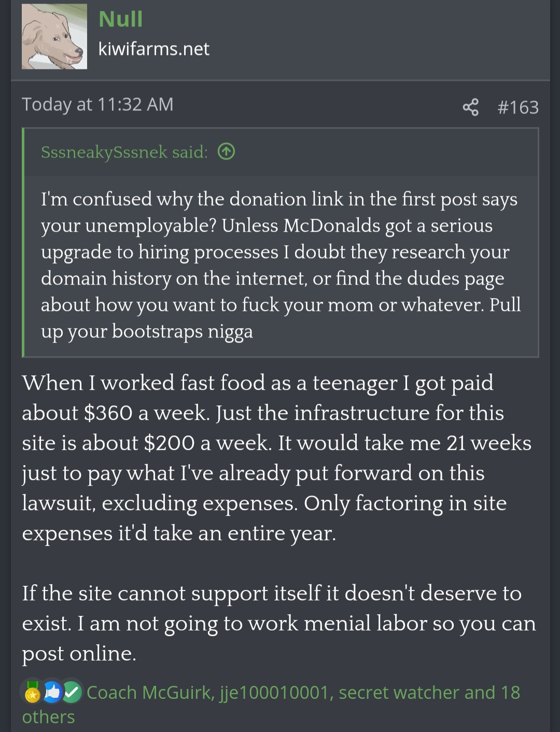The image size is (560, 732).
Task: Click the share icon beside post #163
Action: click(x=470, y=107)
